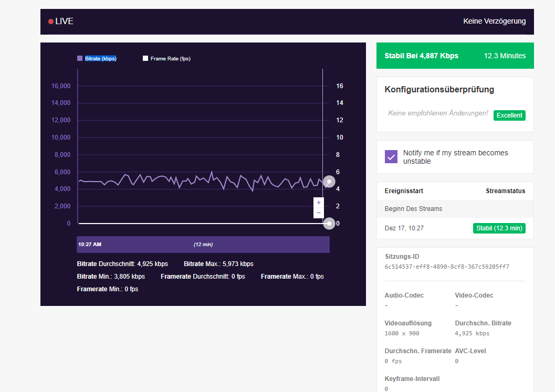Select the Stabil Bei 4,887 Kbps banner
The image size is (555, 392).
[x=455, y=56]
